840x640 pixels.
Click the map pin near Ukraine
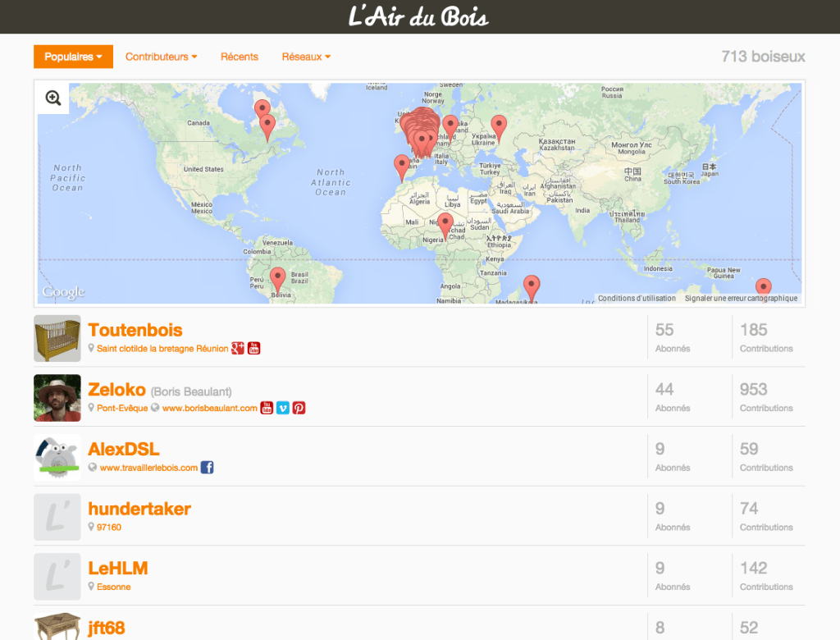click(x=499, y=129)
